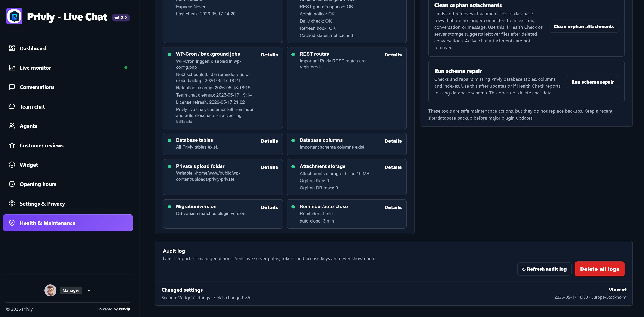
Task: Open the Live monitor page
Action: pyautogui.click(x=68, y=68)
